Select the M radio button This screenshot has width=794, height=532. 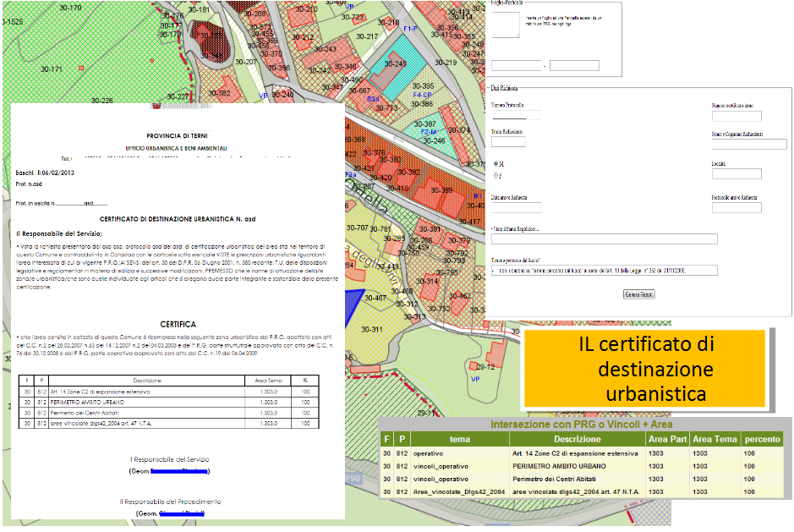[496, 163]
